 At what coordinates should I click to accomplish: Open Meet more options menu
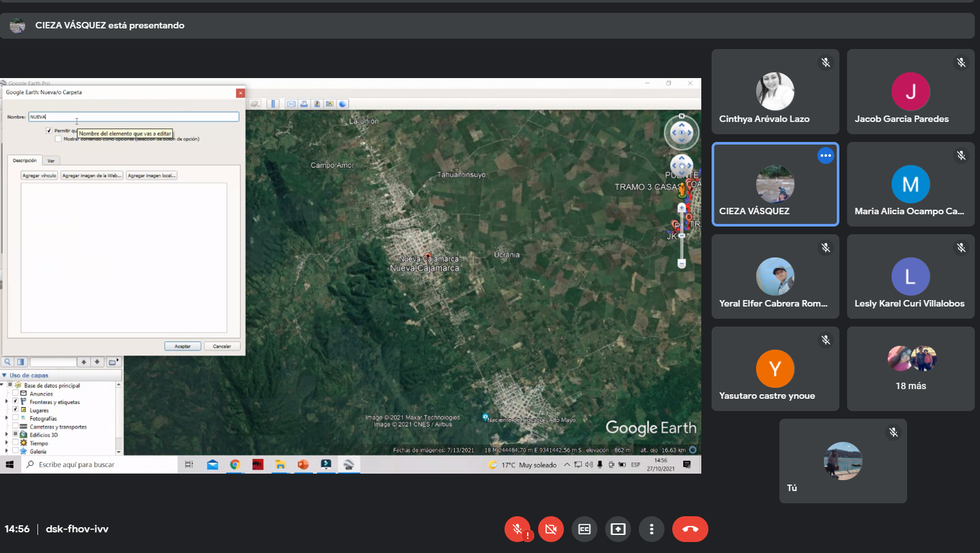pyautogui.click(x=652, y=529)
